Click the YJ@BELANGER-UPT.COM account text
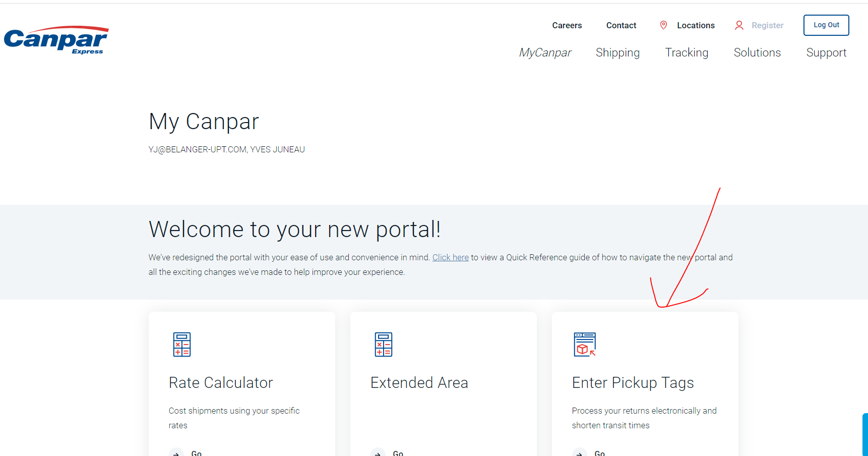Viewport: 868px width, 456px height. pos(227,149)
